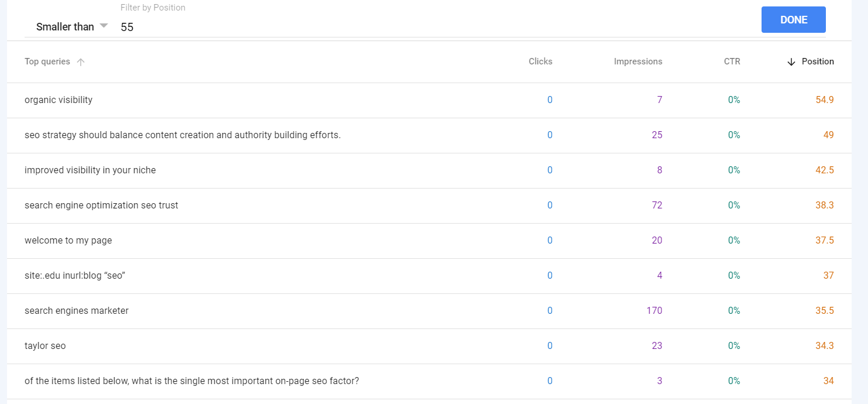Click the up arrow beside Top queries
868x404 pixels.
click(x=81, y=62)
